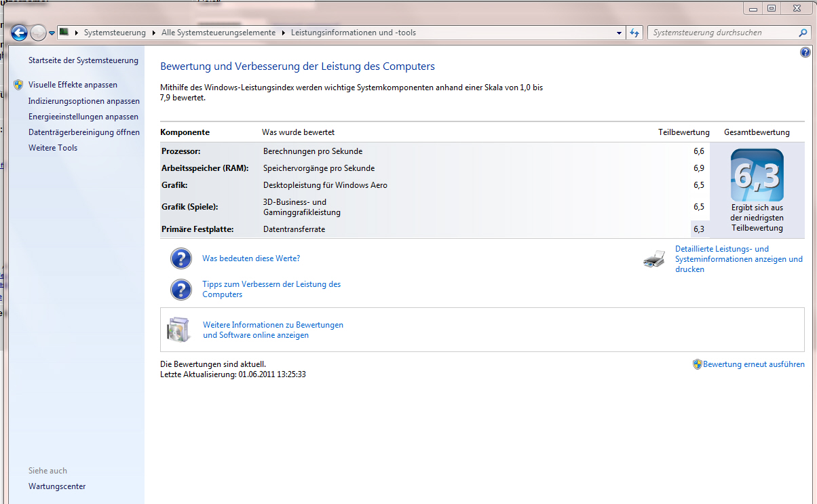Viewport: 817px width, 504px height.
Task: Click the Teilbewertung column header
Action: pos(684,132)
